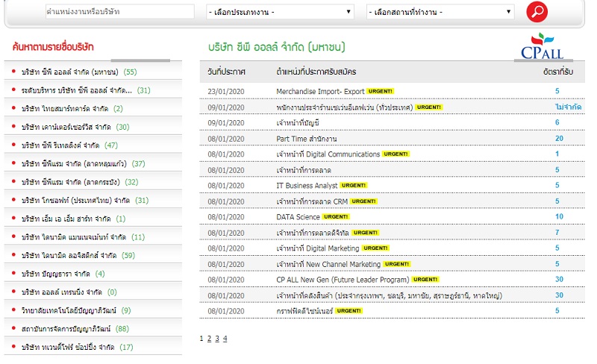Go to results page 3

[x=217, y=339]
